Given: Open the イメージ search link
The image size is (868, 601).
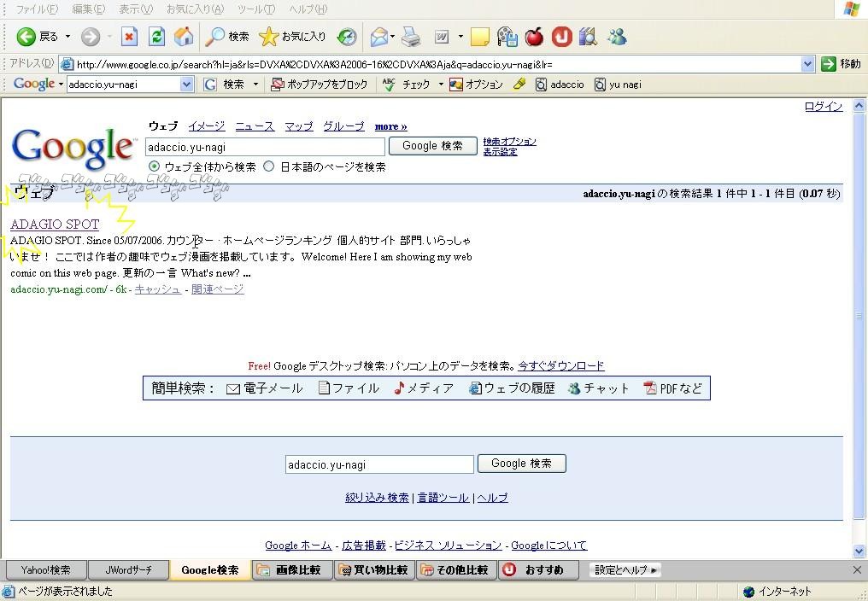Looking at the screenshot, I should 207,126.
